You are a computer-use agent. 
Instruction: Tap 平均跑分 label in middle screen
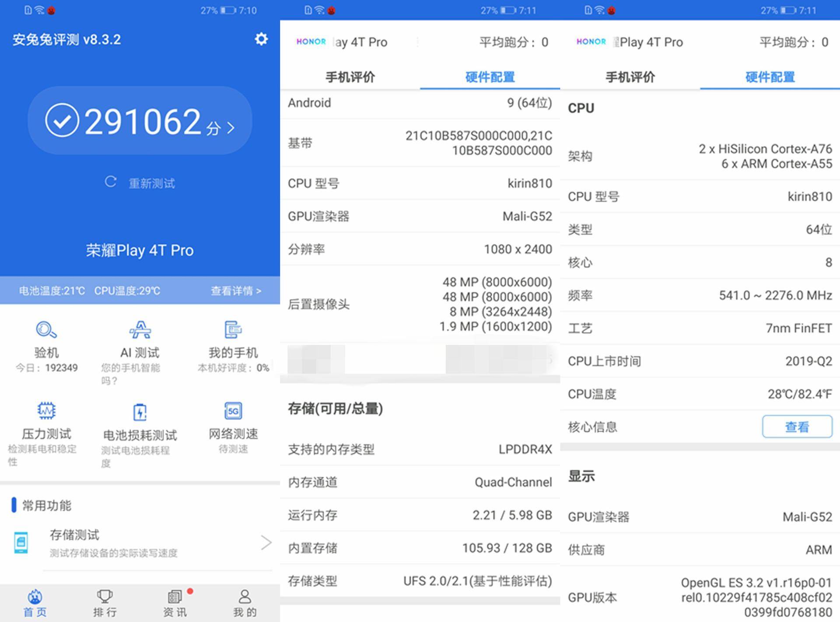tap(507, 42)
